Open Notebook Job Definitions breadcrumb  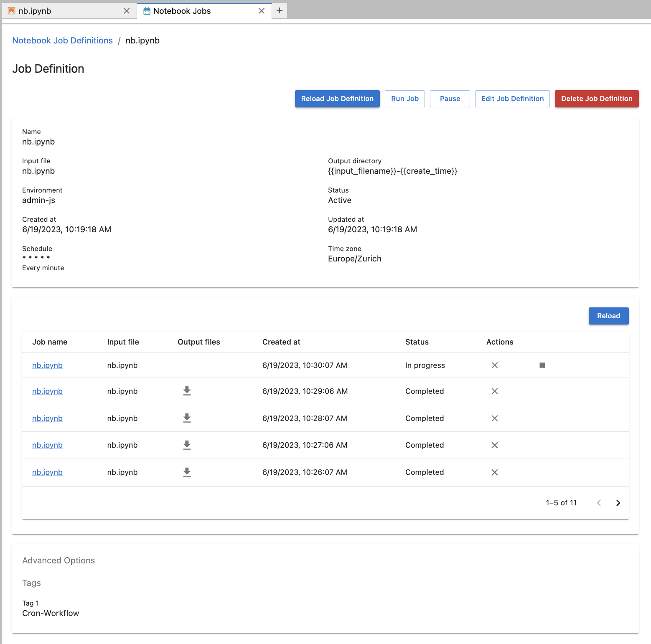pos(62,40)
